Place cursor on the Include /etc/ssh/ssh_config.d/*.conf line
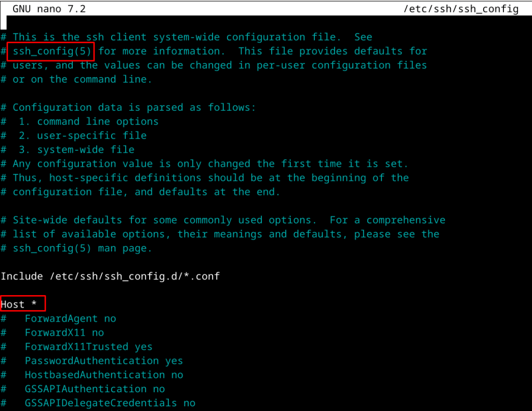The height and width of the screenshot is (411, 532). click(110, 276)
